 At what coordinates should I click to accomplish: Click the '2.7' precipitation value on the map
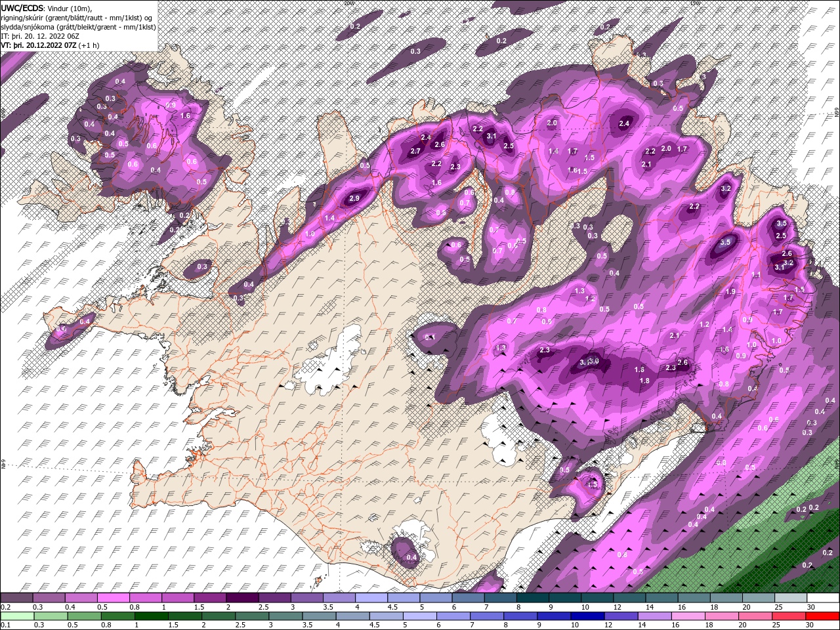[415, 151]
